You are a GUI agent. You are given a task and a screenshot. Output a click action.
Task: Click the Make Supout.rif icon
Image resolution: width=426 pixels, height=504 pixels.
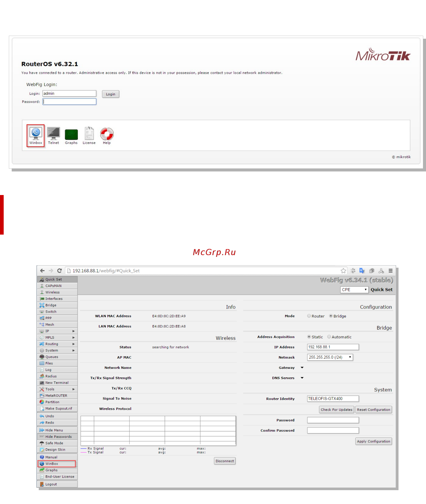coord(42,408)
